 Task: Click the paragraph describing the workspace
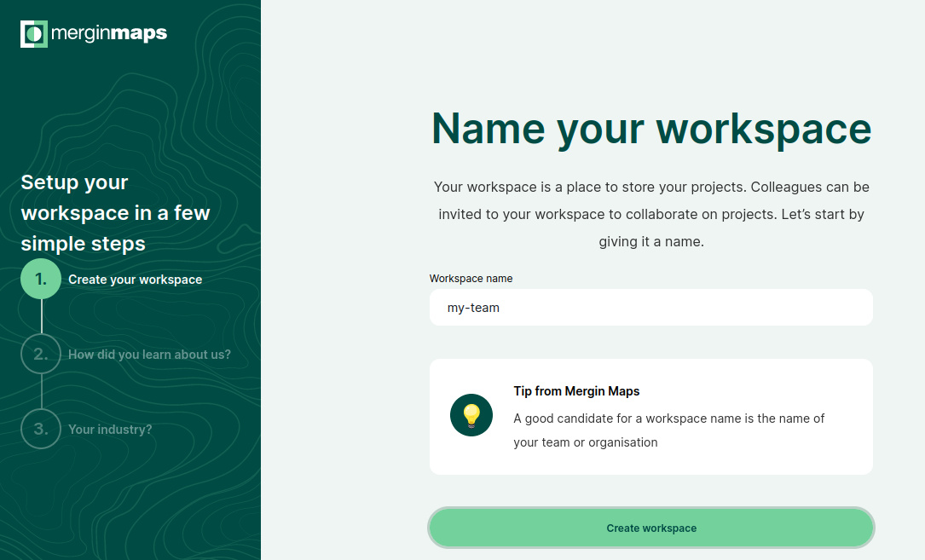(x=651, y=214)
